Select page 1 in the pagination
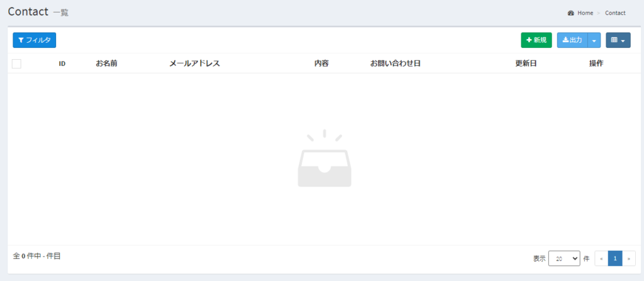Screen dimensions: 644x281 (x=615, y=258)
